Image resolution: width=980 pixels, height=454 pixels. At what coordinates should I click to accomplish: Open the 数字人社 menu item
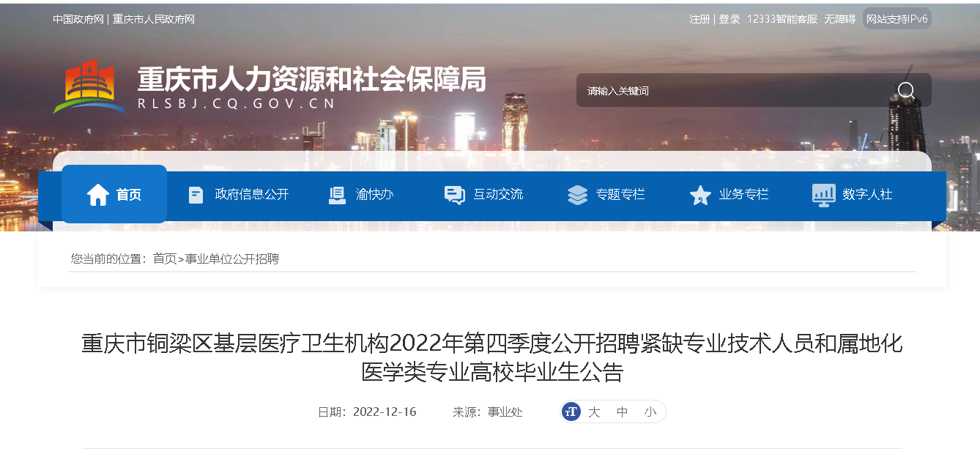pos(867,195)
